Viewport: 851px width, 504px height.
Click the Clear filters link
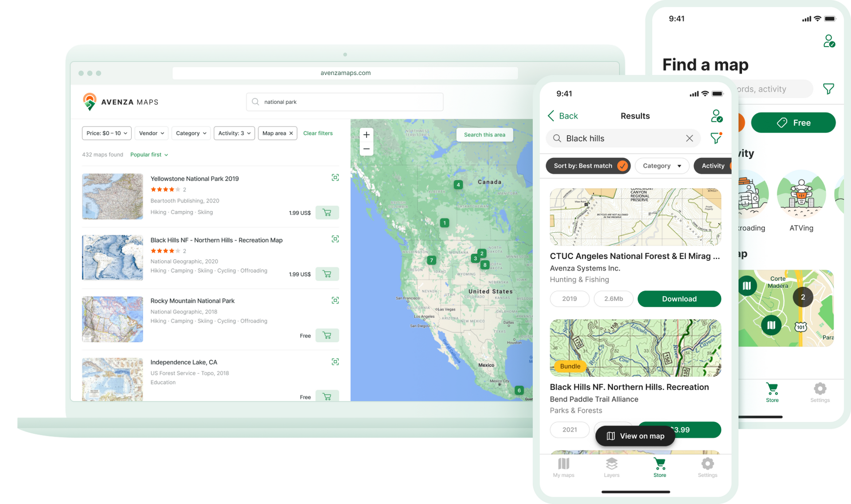(x=318, y=133)
